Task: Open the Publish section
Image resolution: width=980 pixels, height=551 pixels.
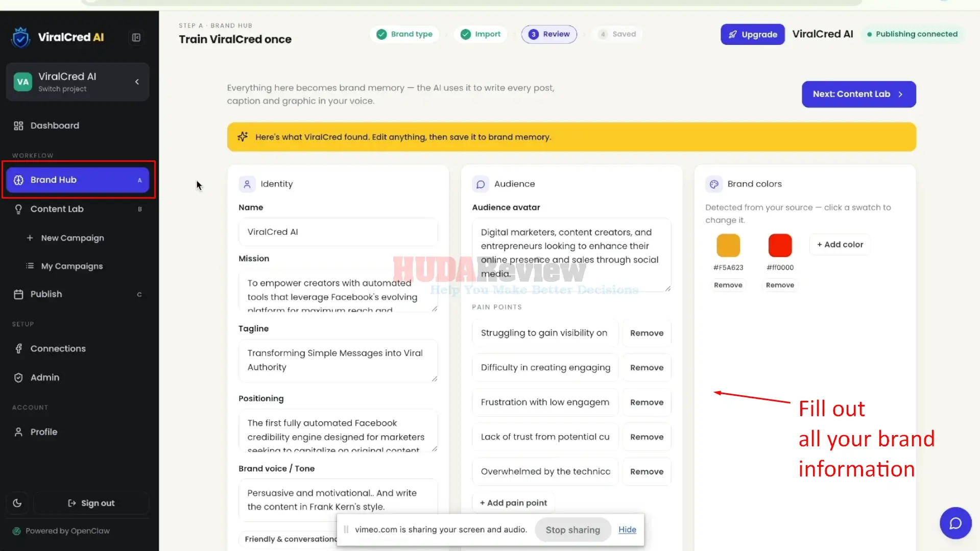Action: pos(78,294)
